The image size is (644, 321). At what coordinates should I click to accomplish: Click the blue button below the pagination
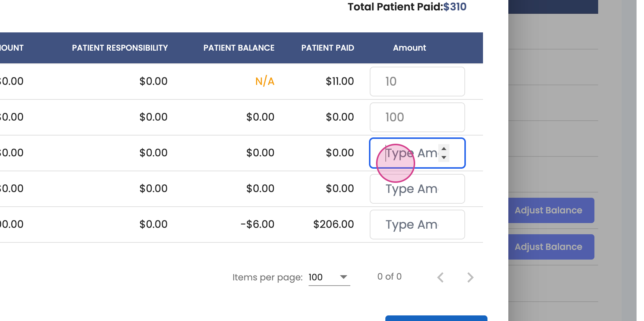coord(436,318)
